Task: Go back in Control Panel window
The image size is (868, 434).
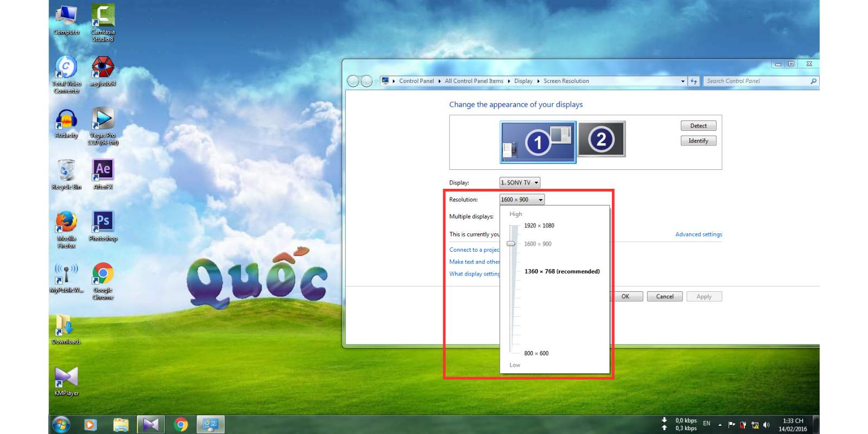Action: tap(353, 81)
